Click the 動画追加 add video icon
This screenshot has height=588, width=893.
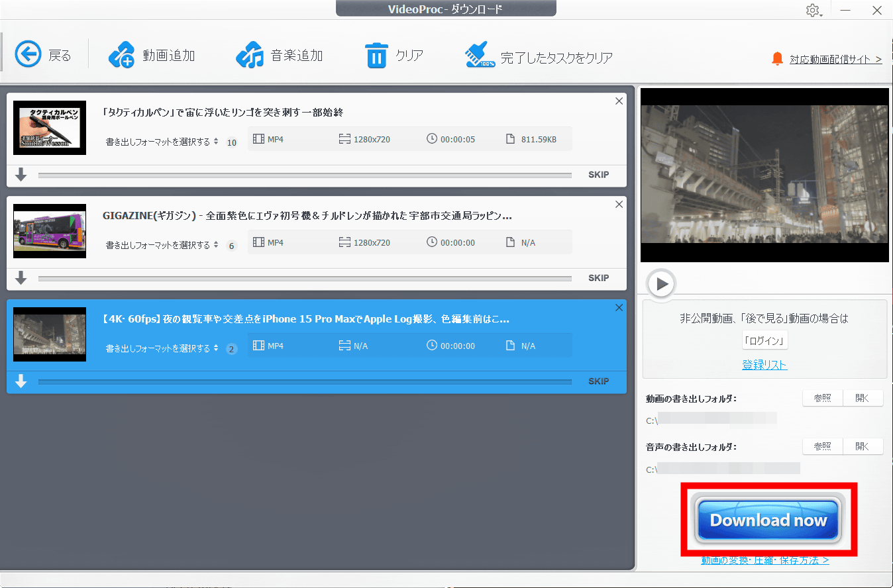(121, 55)
